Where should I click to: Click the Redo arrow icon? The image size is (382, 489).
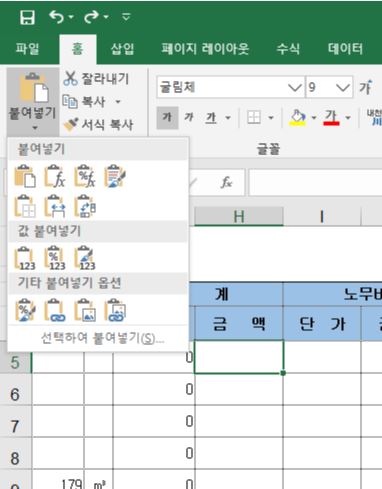point(91,16)
